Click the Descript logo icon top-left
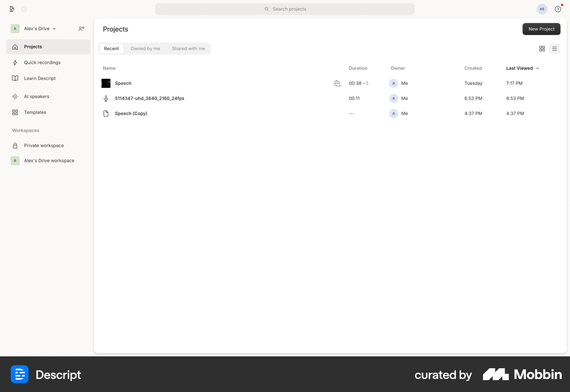Screen dimensions: 570x392 tap(12, 9)
